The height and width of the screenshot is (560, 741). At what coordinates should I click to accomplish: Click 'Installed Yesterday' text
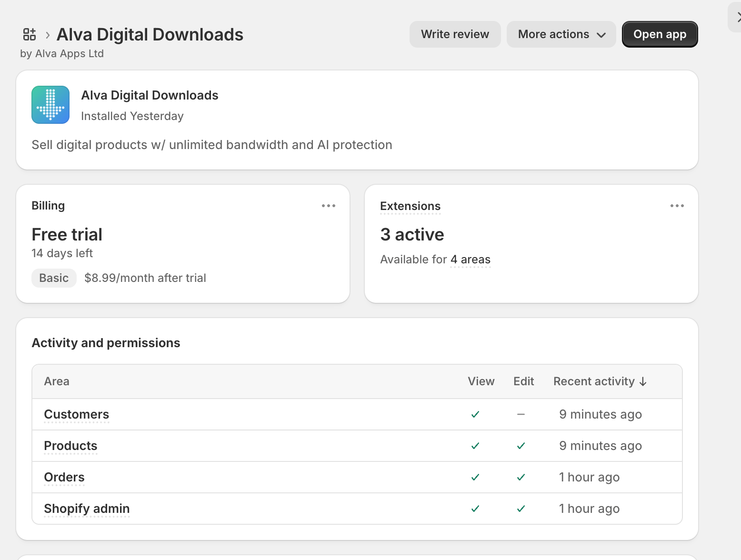pyautogui.click(x=132, y=116)
